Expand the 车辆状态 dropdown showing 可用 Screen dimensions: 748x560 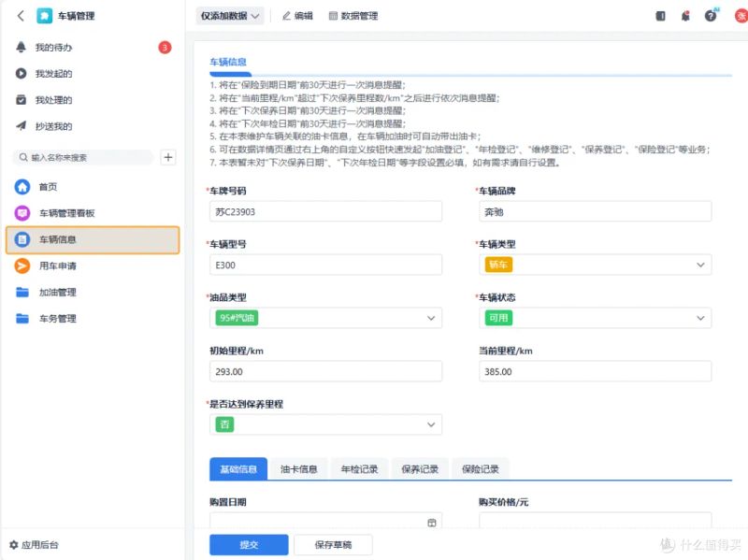[595, 318]
